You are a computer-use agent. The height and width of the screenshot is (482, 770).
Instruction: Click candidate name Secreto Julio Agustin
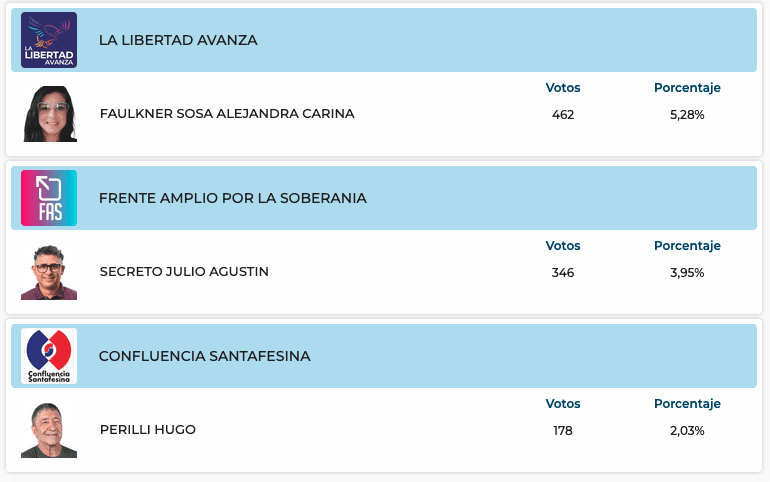184,272
